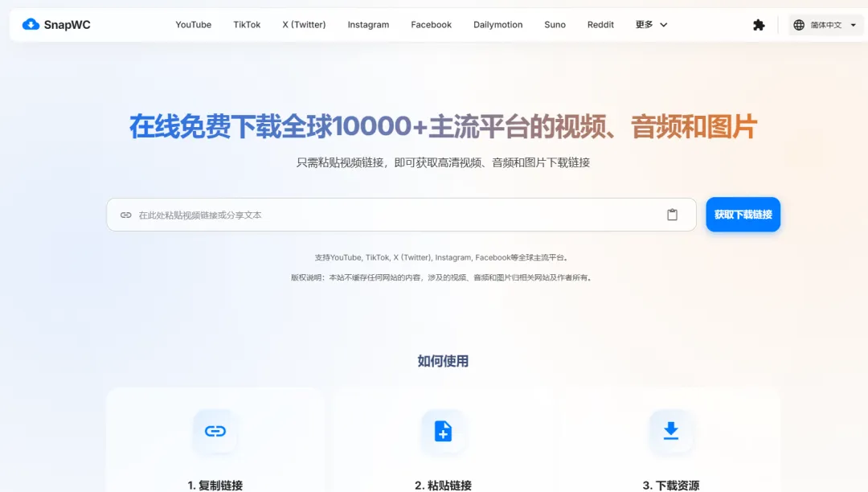The image size is (868, 492).
Task: Open the 简体中文 language selector
Action: coord(825,25)
